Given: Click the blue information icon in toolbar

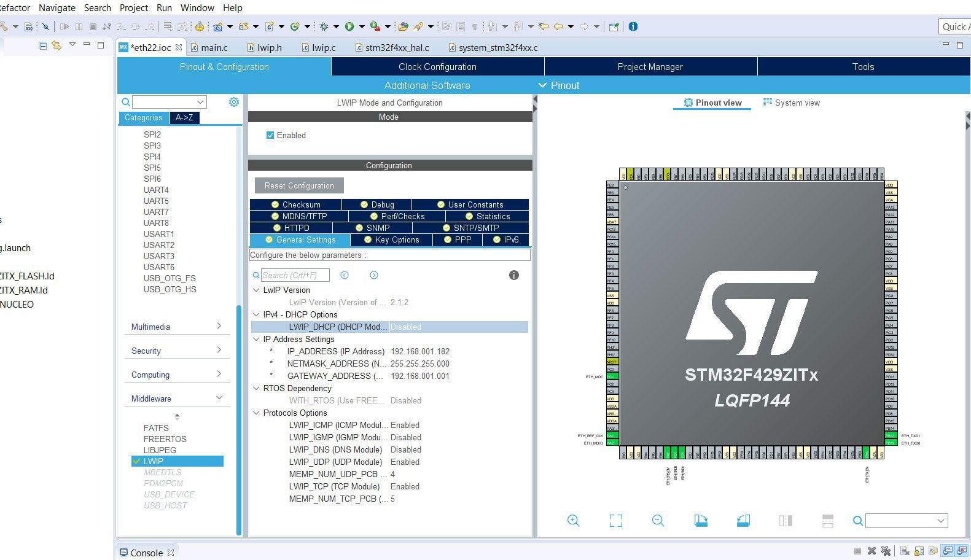Looking at the screenshot, I should 633,26.
